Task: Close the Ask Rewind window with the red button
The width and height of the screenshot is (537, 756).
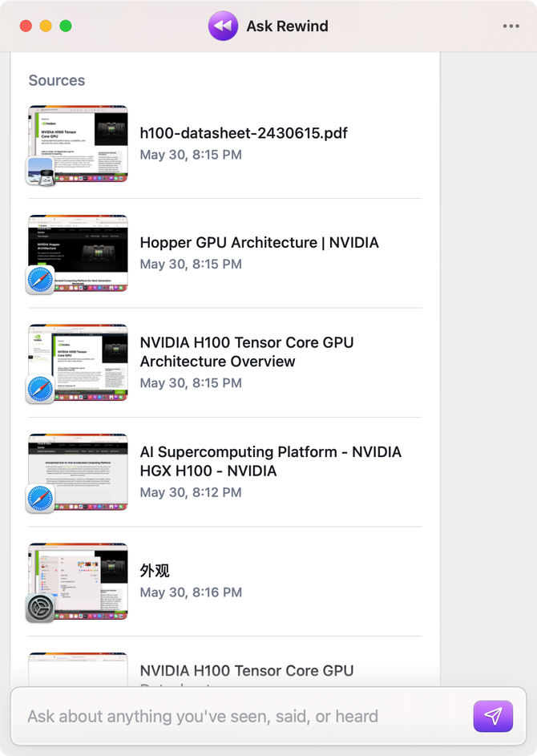Action: click(26, 26)
